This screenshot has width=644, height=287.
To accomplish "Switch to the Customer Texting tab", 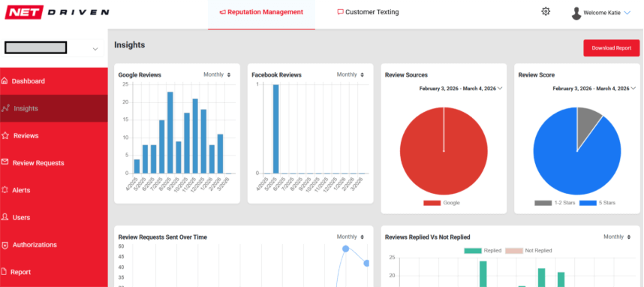I will click(368, 12).
